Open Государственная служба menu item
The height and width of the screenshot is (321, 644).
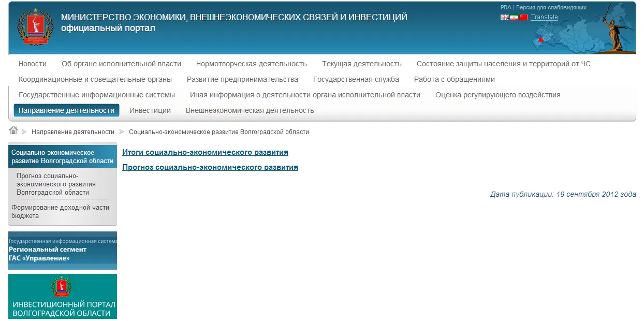click(x=356, y=79)
